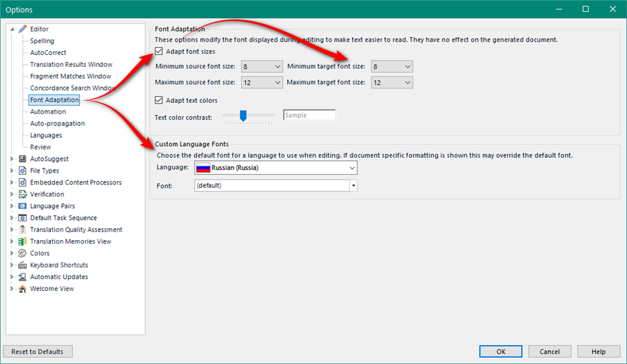Image resolution: width=627 pixels, height=364 pixels.
Task: Select Translation Quality Assessment label
Action: [76, 230]
